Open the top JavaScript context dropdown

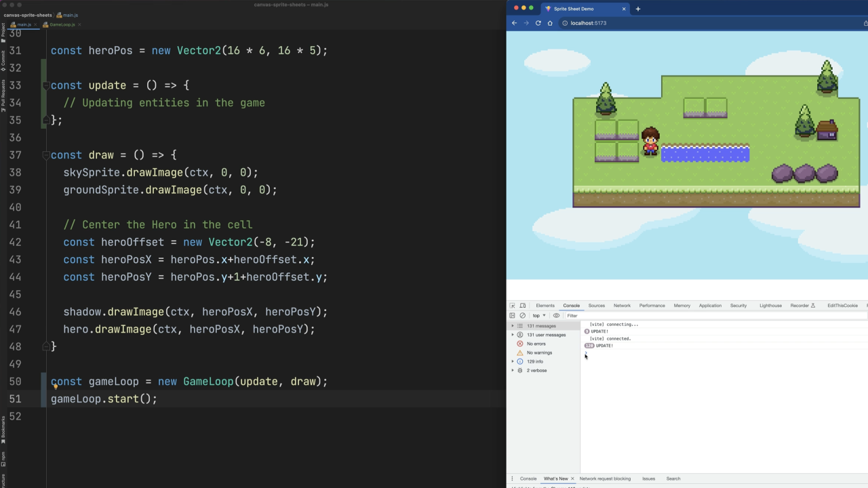(x=539, y=315)
